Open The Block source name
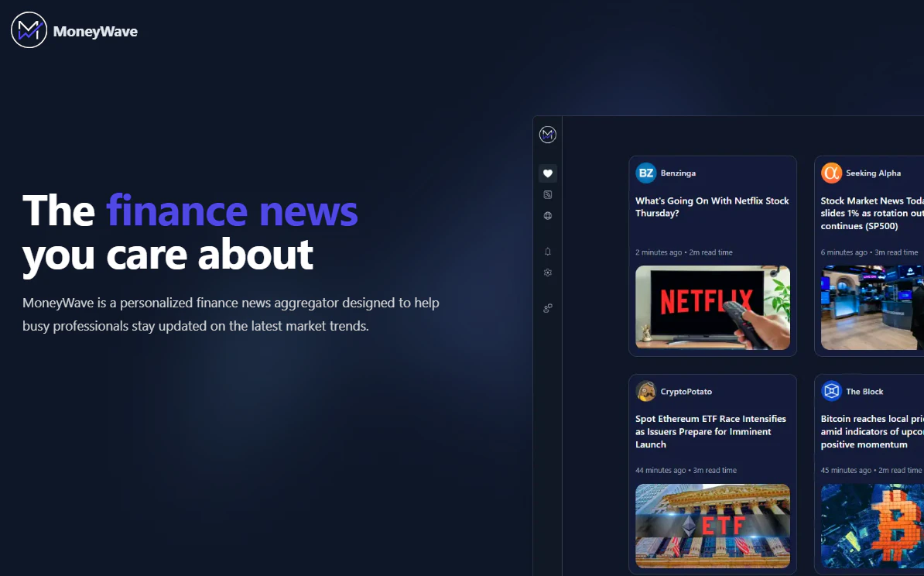The height and width of the screenshot is (576, 924). [864, 392]
